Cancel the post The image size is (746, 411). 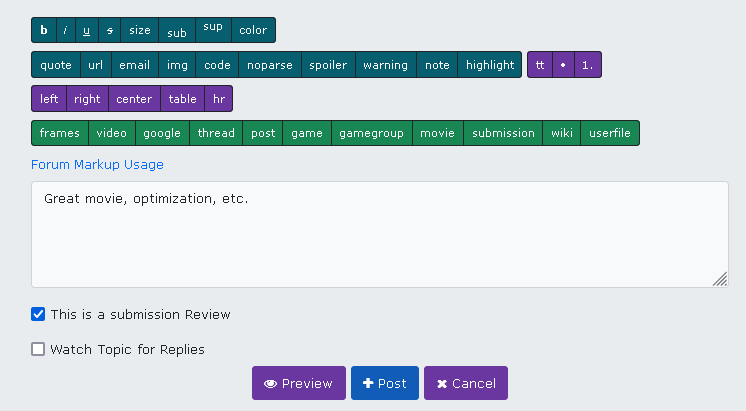(x=466, y=383)
